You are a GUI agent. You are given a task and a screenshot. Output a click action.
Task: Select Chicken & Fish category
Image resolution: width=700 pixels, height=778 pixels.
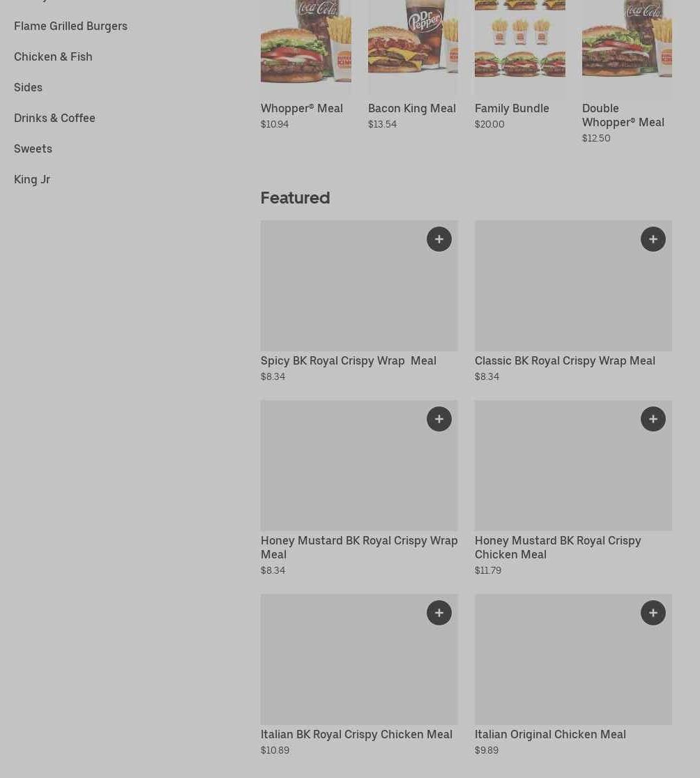click(x=53, y=56)
